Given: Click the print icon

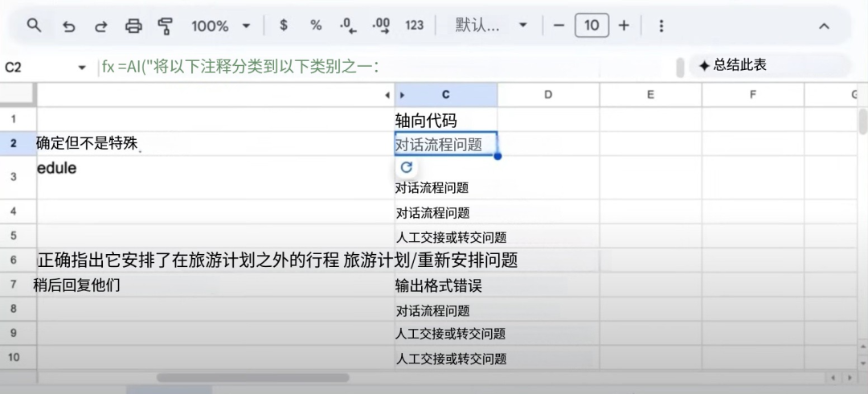Looking at the screenshot, I should [133, 26].
